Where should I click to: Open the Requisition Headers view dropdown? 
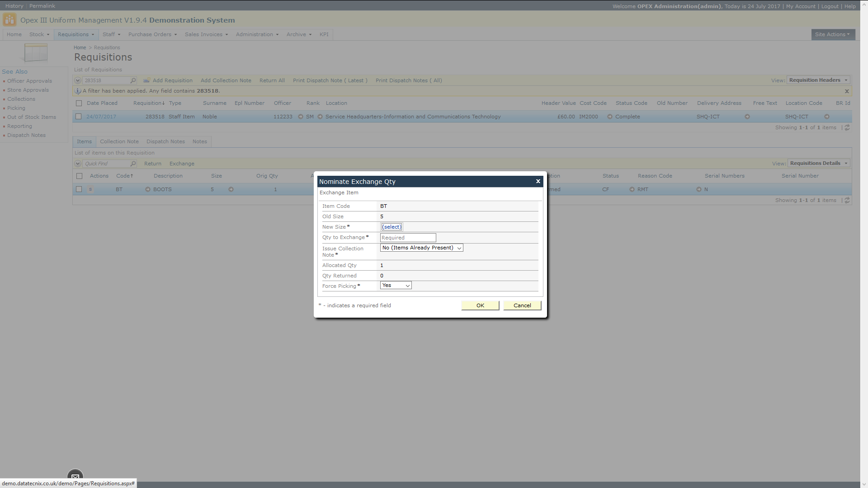click(819, 80)
